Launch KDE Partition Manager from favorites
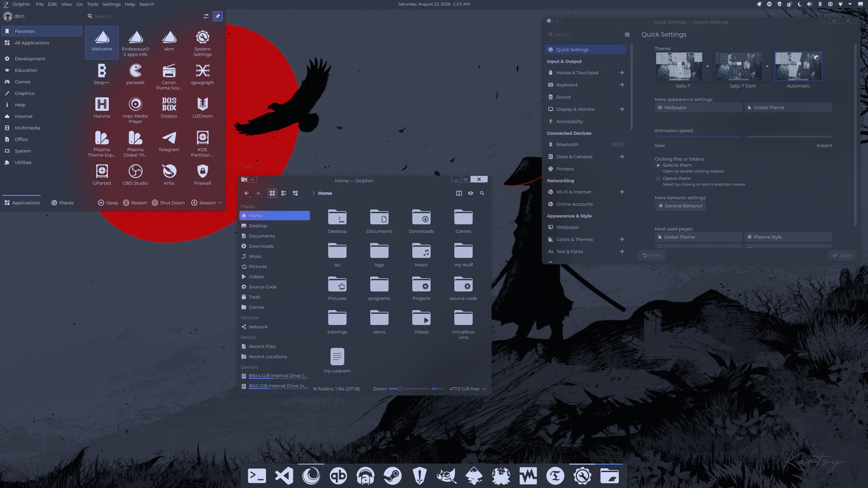The image size is (868, 488). [x=203, y=144]
